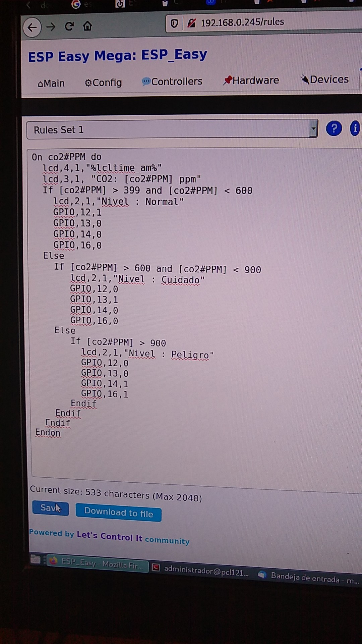Focus the address bar showing 192.168.0.245/rules

264,22
